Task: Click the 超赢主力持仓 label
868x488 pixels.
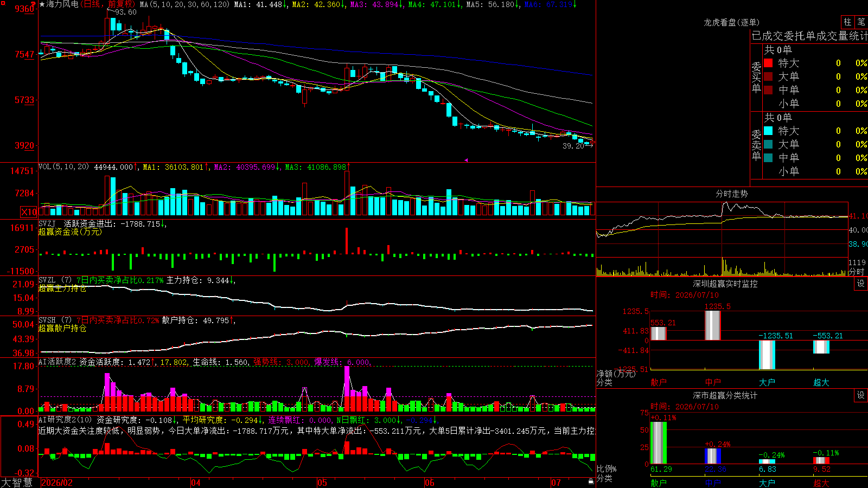Action: pos(62,288)
